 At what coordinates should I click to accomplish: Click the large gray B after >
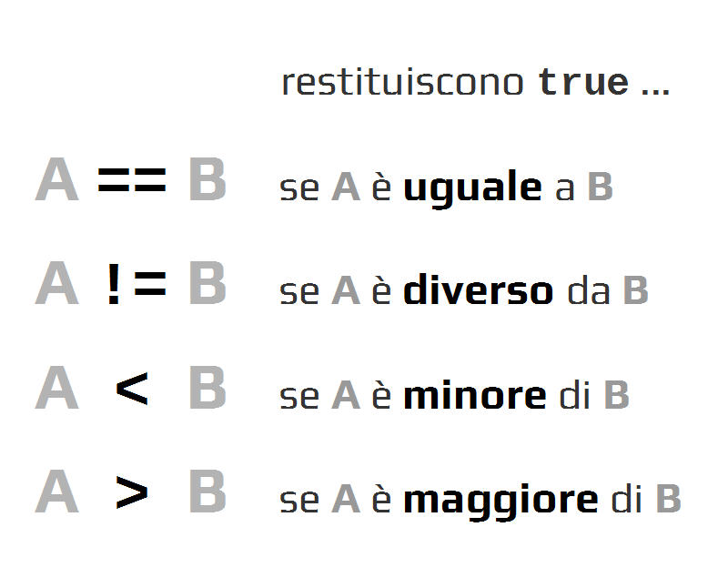pos(207,493)
